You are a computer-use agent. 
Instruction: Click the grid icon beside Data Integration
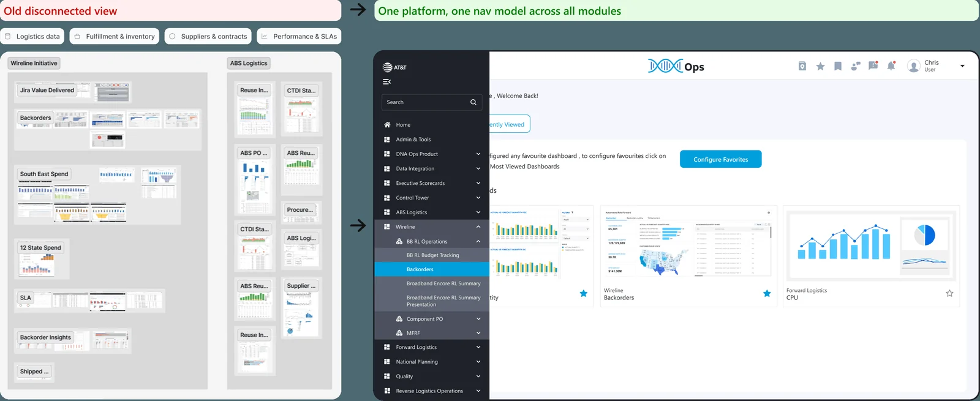point(387,169)
